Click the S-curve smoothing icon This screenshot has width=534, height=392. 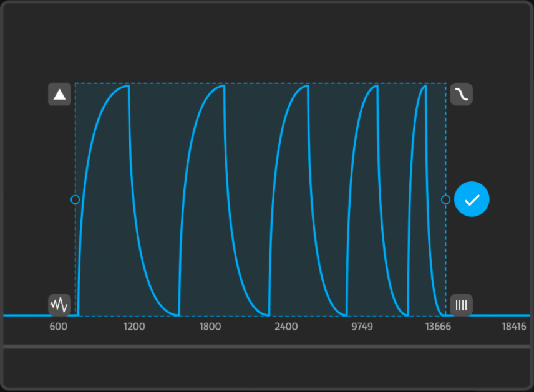pyautogui.click(x=461, y=94)
